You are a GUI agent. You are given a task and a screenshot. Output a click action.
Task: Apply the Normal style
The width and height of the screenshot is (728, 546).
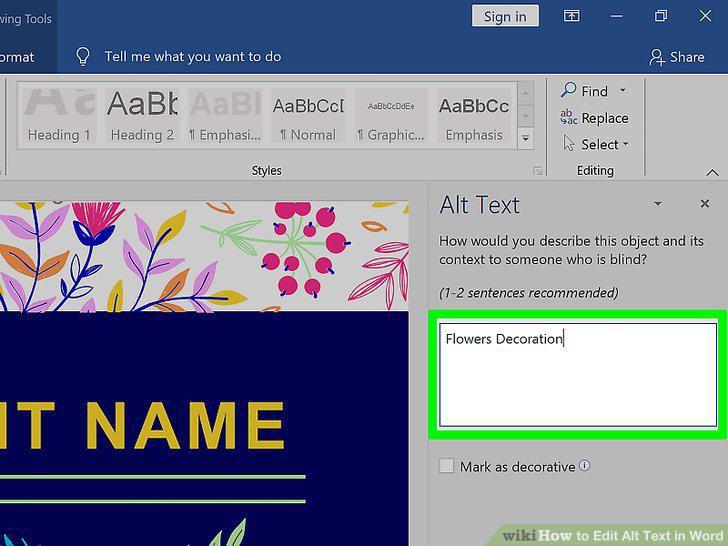pyautogui.click(x=308, y=116)
